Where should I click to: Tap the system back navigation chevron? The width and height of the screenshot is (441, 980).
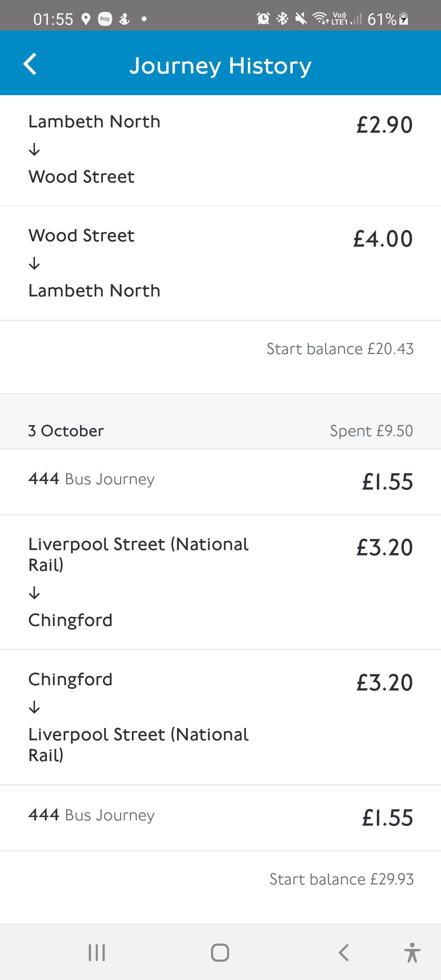tap(344, 953)
